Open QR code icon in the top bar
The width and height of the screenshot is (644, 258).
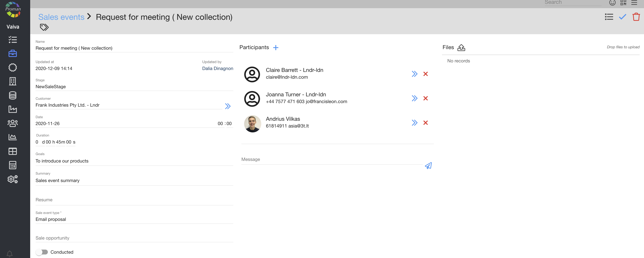[x=623, y=3]
